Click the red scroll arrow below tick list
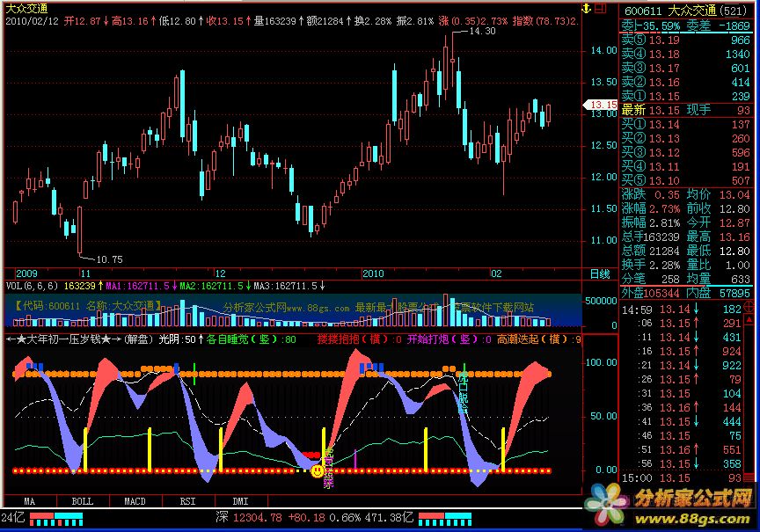Screen dimensions: 760x532 coord(749,477)
